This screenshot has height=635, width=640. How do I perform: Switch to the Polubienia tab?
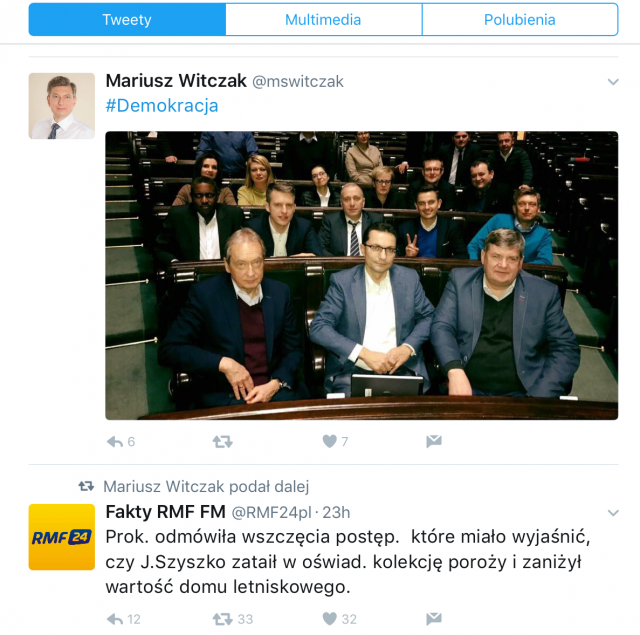pyautogui.click(x=520, y=20)
